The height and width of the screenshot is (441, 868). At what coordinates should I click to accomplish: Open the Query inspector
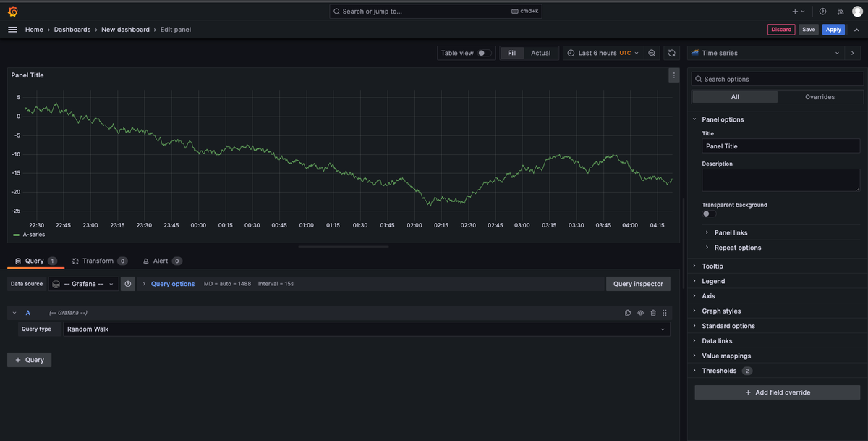(x=638, y=284)
